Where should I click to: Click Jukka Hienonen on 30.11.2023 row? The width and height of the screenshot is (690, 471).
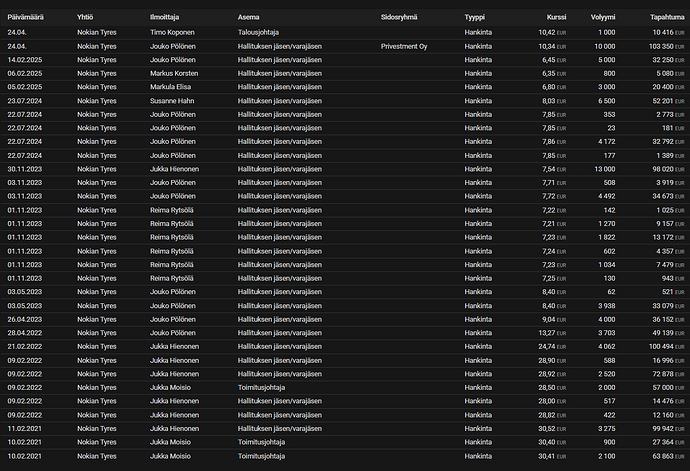(174, 169)
